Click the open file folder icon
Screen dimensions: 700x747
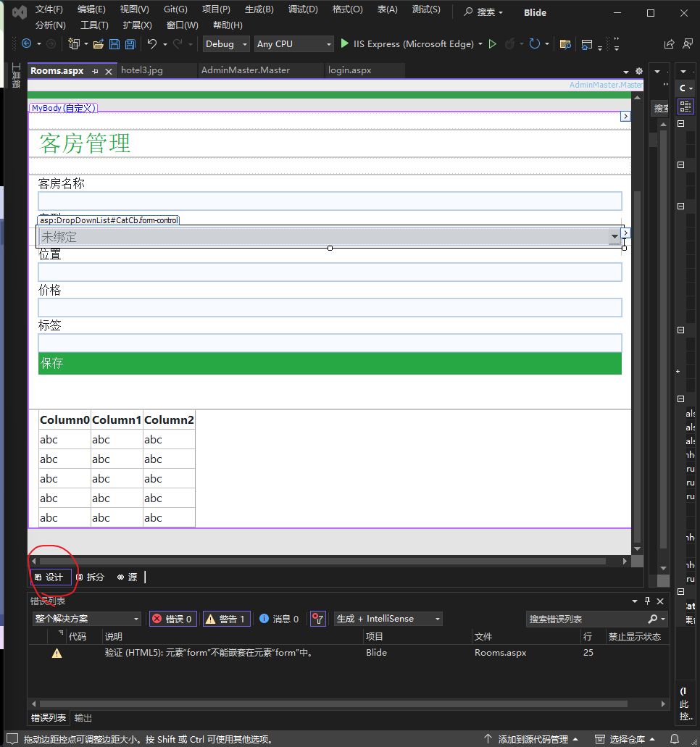tap(98, 44)
